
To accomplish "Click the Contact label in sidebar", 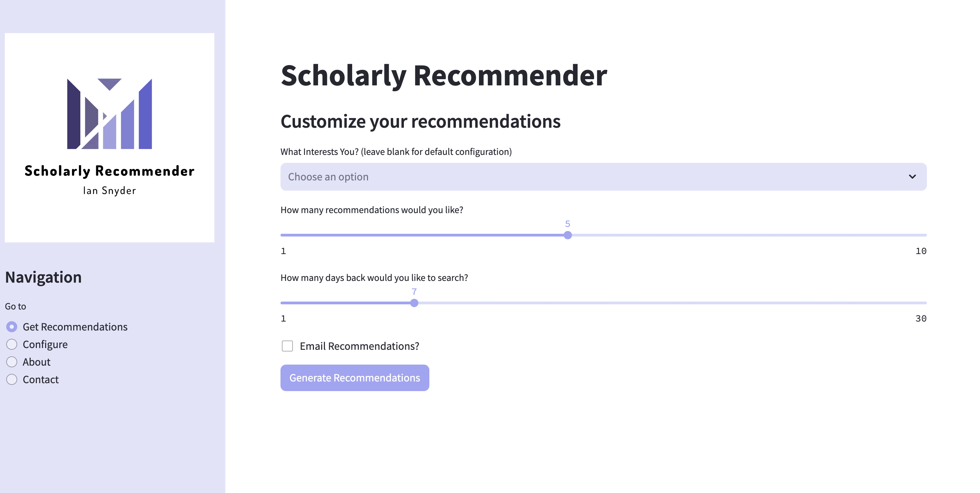I will coord(41,379).
